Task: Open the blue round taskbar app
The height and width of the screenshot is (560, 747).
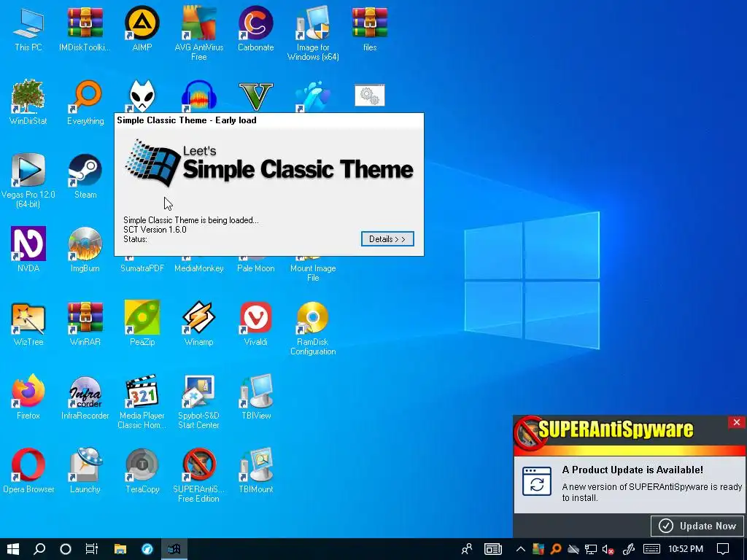Action: point(147,549)
